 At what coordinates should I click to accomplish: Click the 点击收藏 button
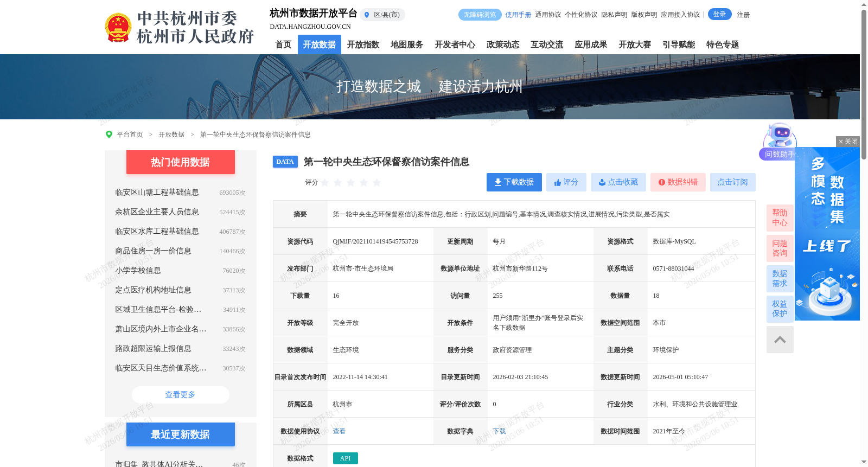[618, 182]
